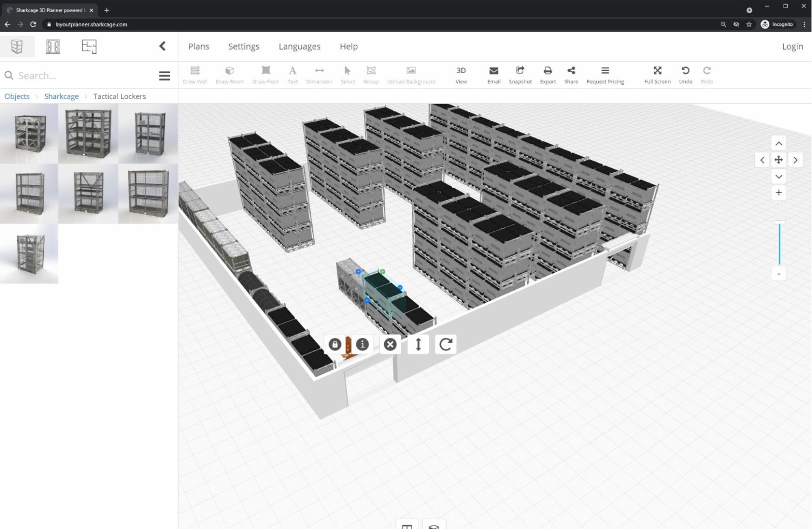The height and width of the screenshot is (529, 812).
Task: Rotate the selected locker
Action: point(445,344)
